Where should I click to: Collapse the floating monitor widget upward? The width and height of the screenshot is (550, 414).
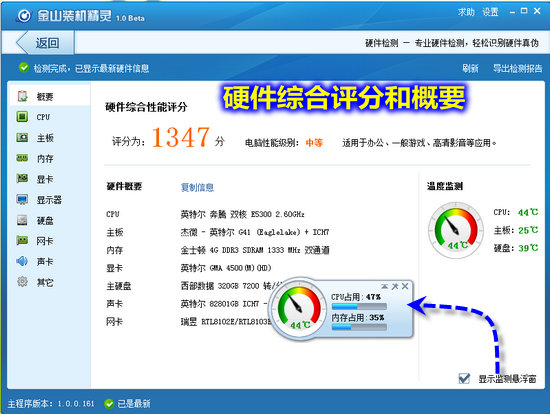385,286
